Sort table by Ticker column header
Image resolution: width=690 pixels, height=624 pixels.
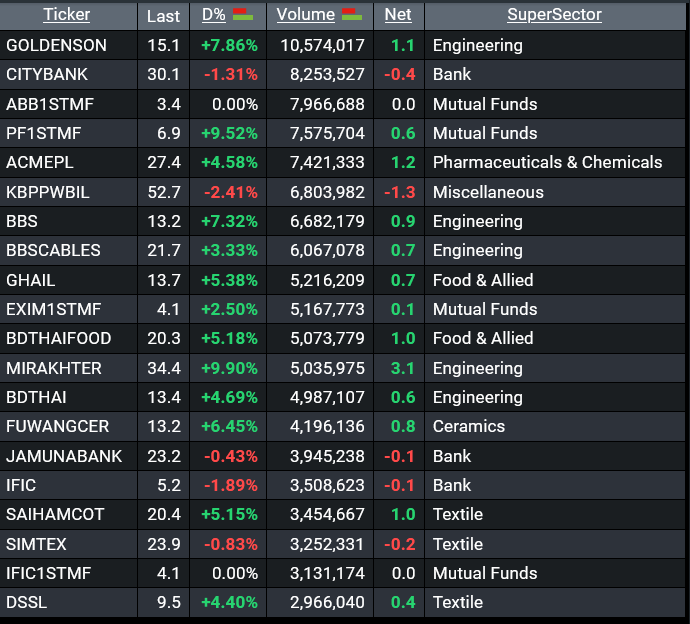point(66,15)
